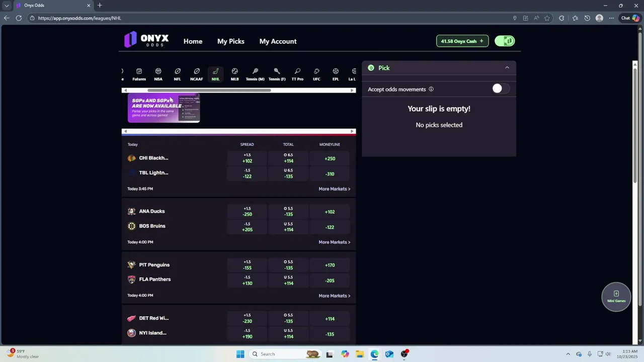Open the NCAAF league icon
Viewport: 644px width, 362px height.
click(x=196, y=74)
